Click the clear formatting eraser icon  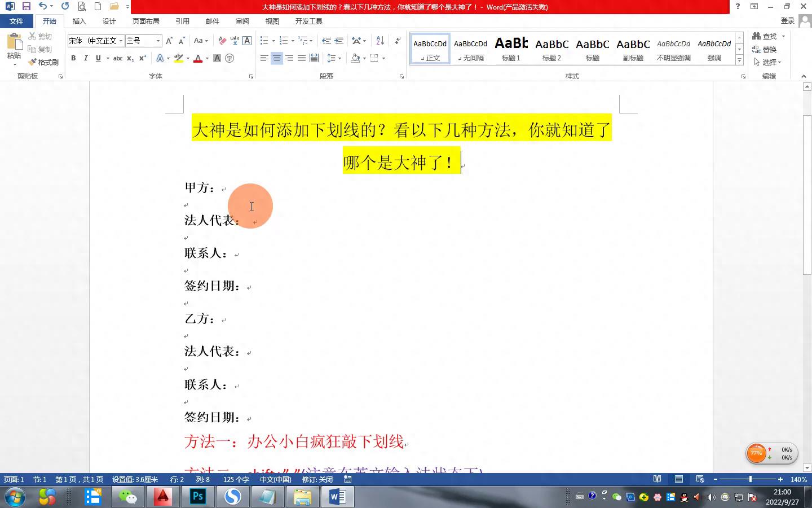tap(222, 41)
